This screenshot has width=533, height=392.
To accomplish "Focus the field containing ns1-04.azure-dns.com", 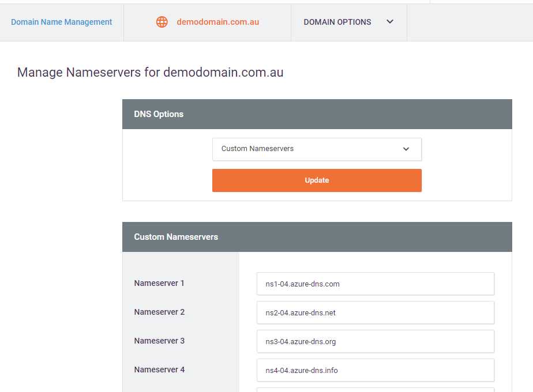I will (x=375, y=284).
